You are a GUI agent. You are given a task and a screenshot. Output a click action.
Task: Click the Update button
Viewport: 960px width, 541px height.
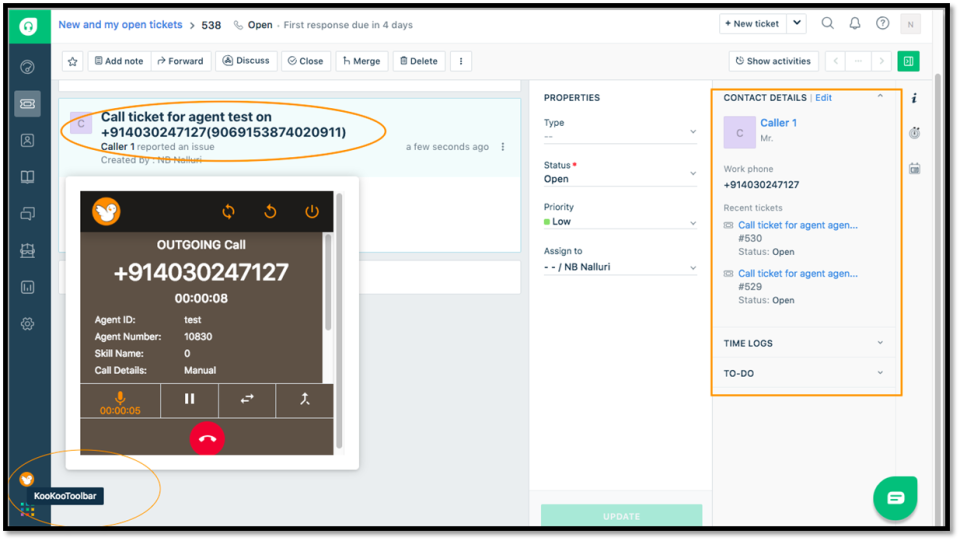621,516
